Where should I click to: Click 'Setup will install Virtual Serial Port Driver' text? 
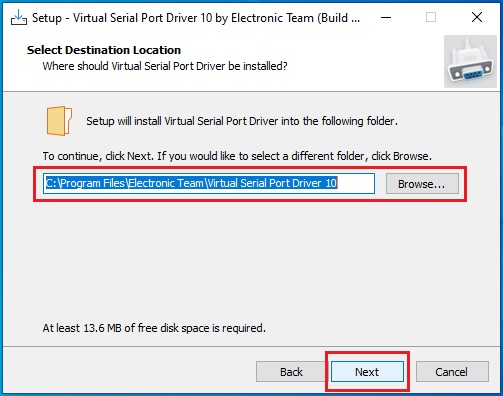point(242,121)
